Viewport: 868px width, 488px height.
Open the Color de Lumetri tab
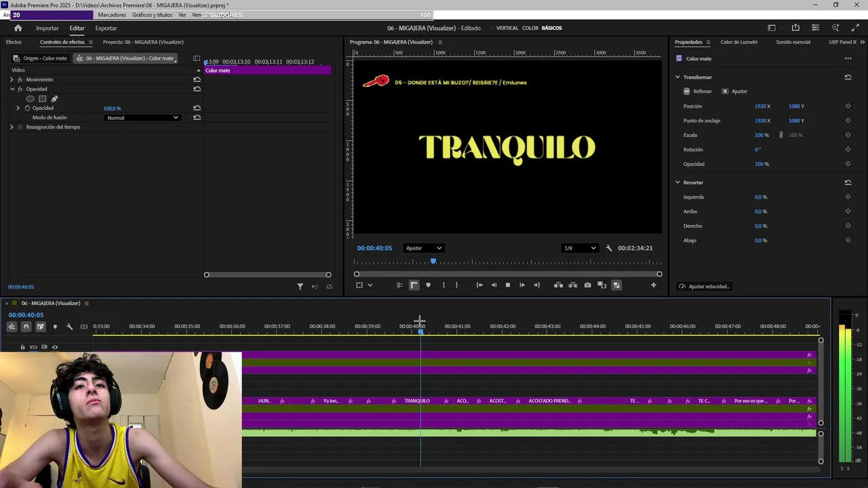[x=738, y=42]
